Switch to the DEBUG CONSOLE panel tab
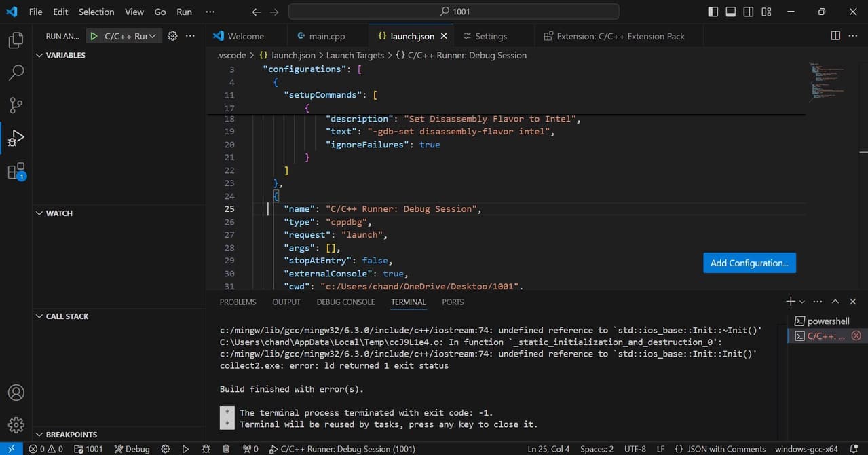The image size is (868, 455). (345, 302)
